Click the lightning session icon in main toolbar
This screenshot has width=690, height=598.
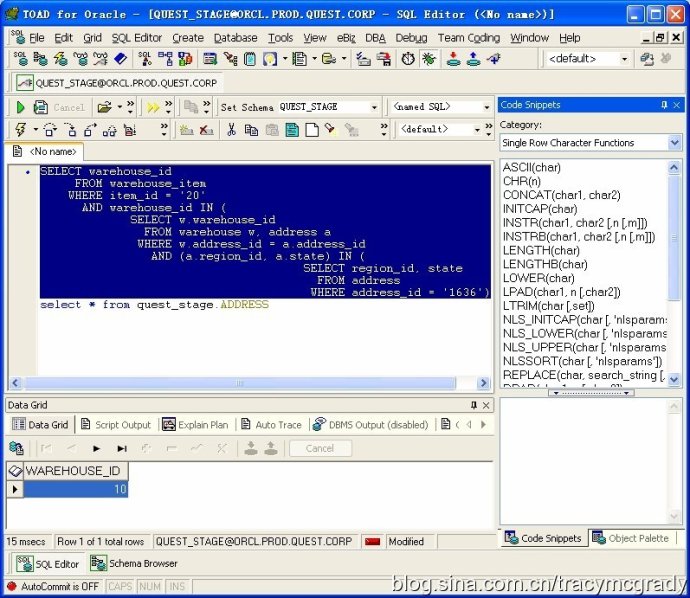[60, 59]
